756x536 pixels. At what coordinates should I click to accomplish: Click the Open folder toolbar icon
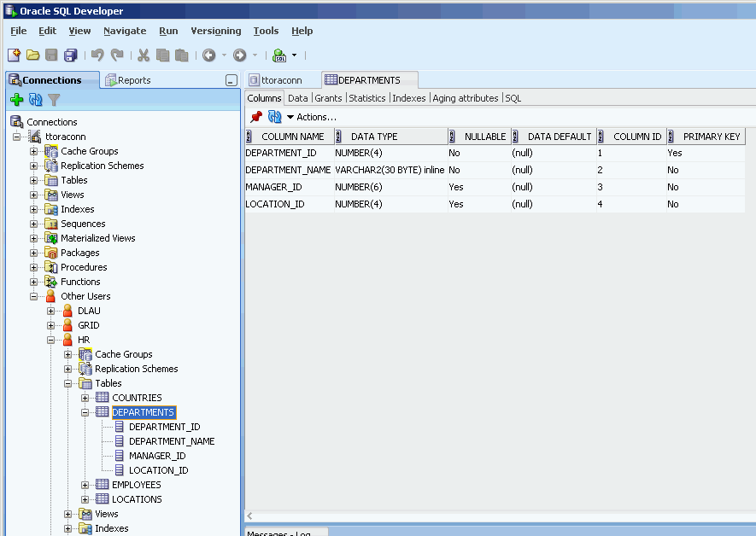[32, 55]
